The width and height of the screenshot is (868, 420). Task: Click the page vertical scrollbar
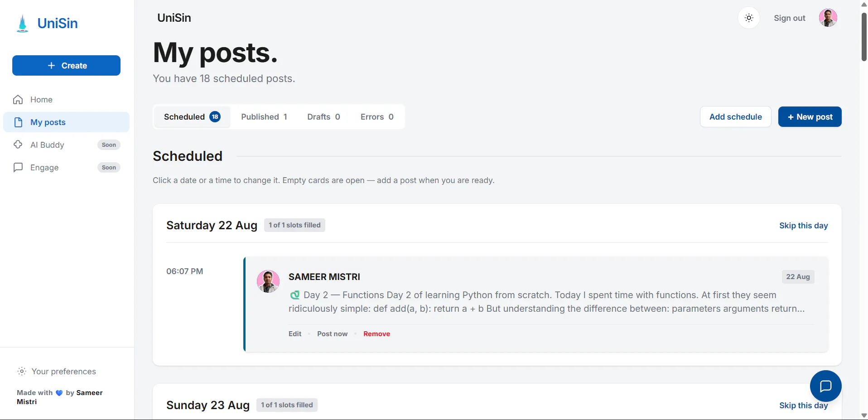tap(864, 37)
